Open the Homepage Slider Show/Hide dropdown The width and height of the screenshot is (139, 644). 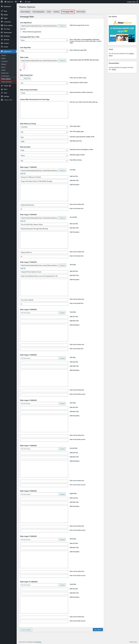tap(44, 40)
